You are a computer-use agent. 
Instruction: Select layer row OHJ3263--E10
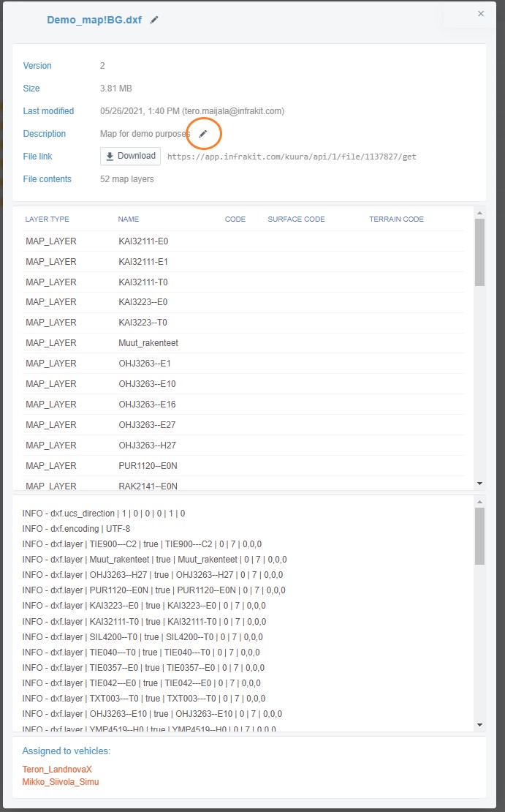pyautogui.click(x=243, y=384)
